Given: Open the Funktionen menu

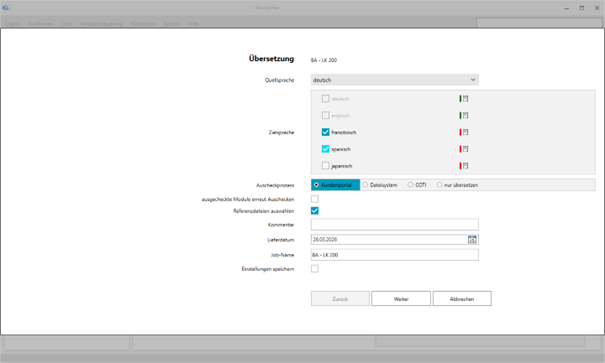Looking at the screenshot, I should (x=41, y=24).
